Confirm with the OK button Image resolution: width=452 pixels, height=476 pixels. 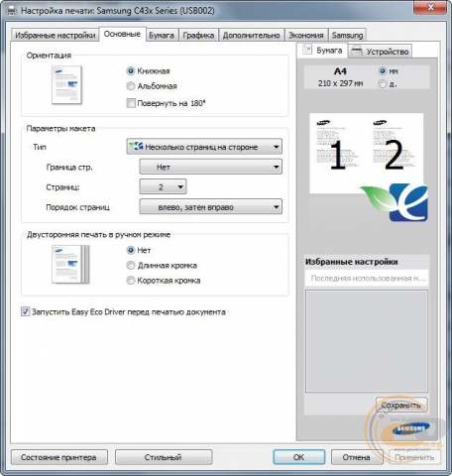(299, 457)
